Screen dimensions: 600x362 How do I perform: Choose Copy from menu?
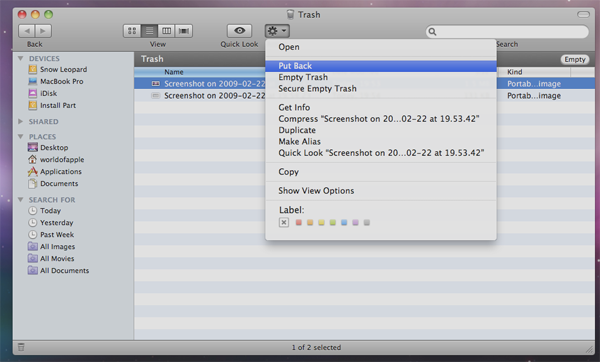381,172
